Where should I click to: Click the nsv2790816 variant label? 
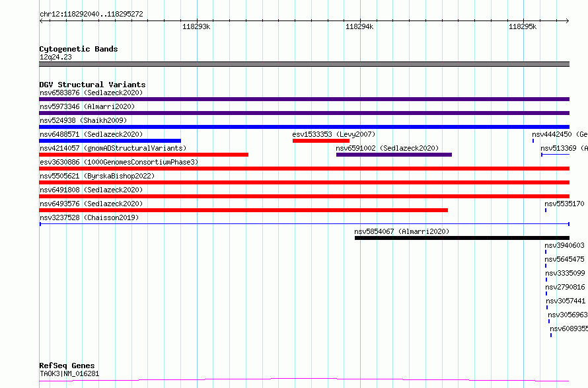pos(565,287)
